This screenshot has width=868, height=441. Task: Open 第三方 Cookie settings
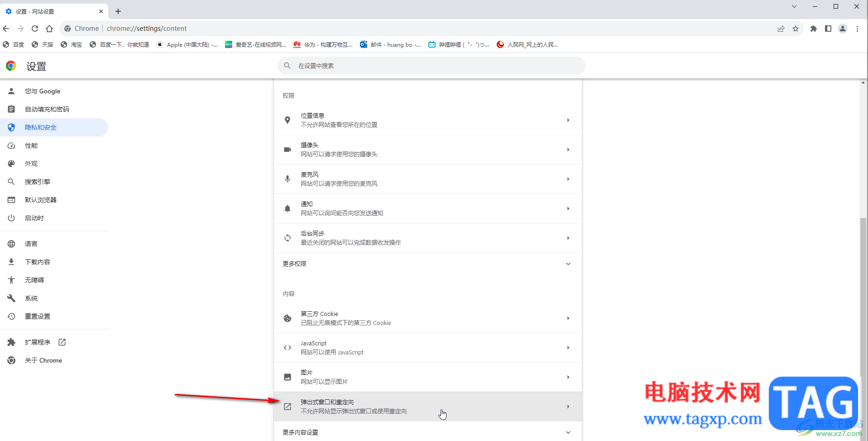coord(427,318)
